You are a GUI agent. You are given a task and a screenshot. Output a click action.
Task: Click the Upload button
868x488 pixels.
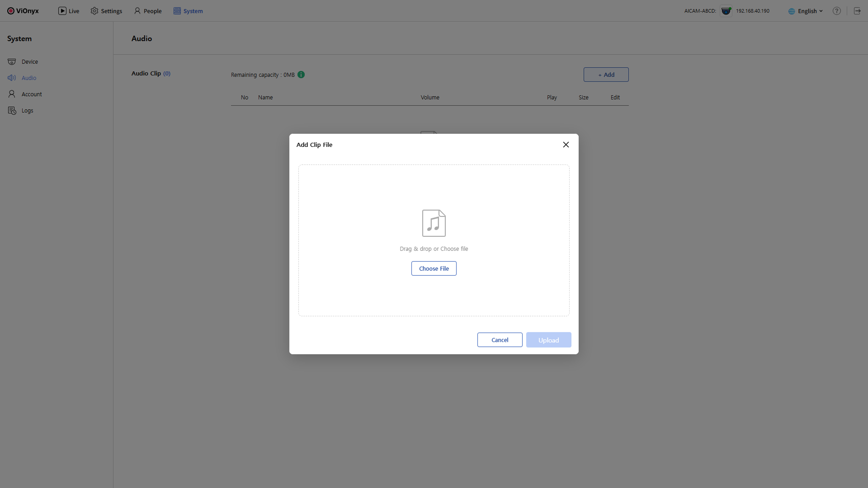point(548,340)
